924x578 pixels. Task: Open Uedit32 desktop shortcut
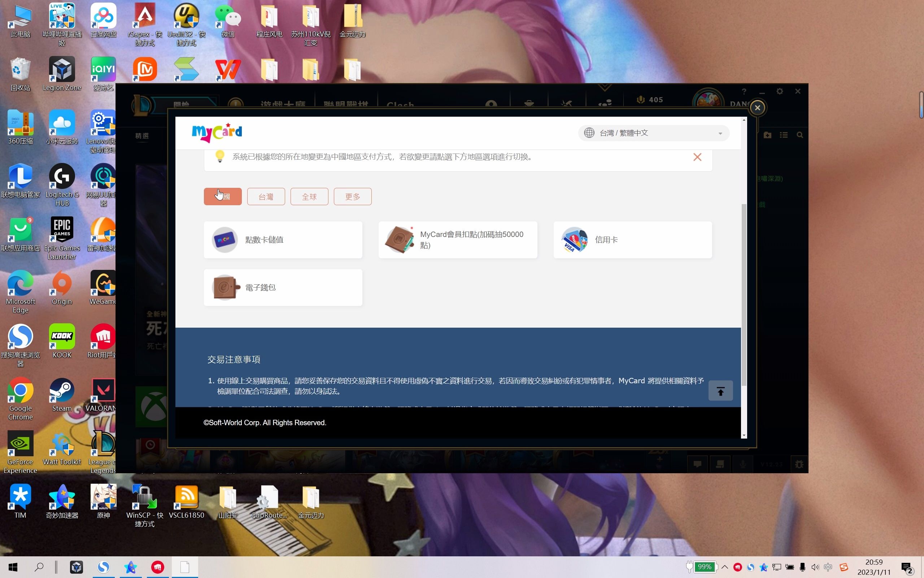tap(186, 25)
